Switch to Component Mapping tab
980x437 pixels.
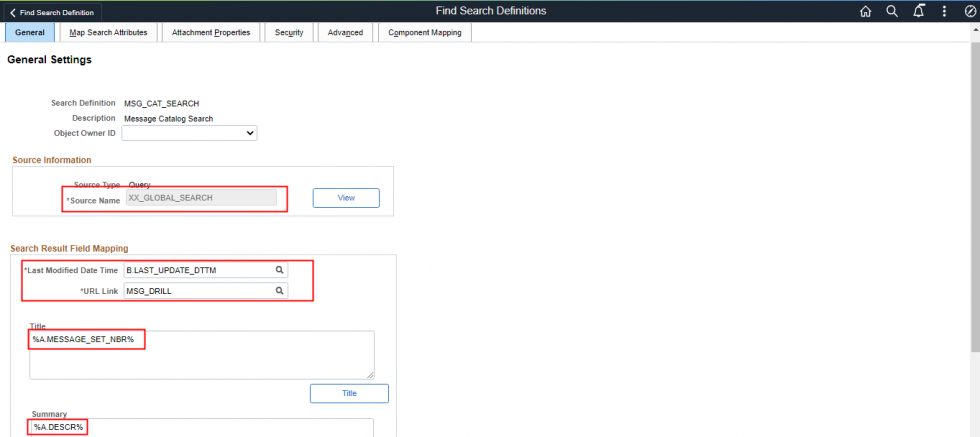(424, 33)
